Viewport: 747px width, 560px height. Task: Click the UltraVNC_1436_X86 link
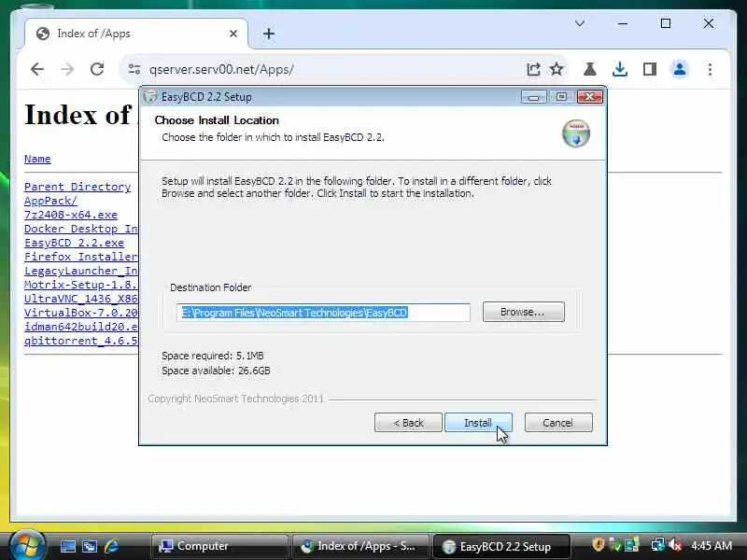(x=81, y=299)
